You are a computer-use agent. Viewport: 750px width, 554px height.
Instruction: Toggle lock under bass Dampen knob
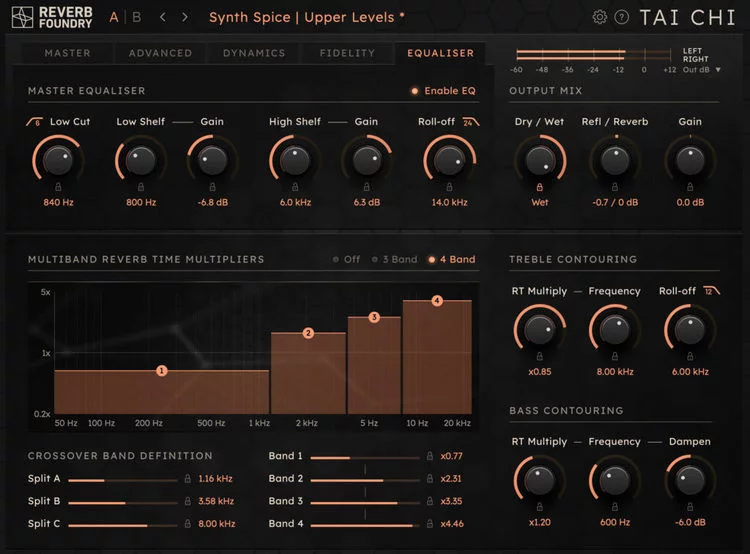[690, 507]
